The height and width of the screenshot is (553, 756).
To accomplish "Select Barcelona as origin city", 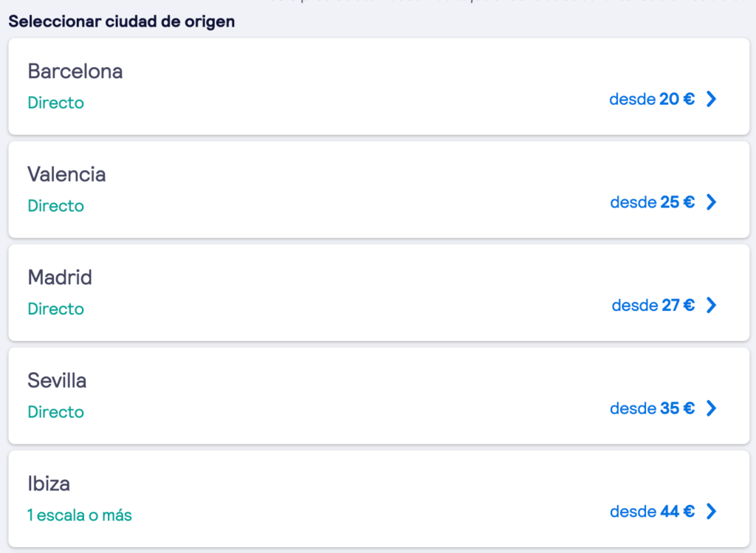I will pos(379,87).
